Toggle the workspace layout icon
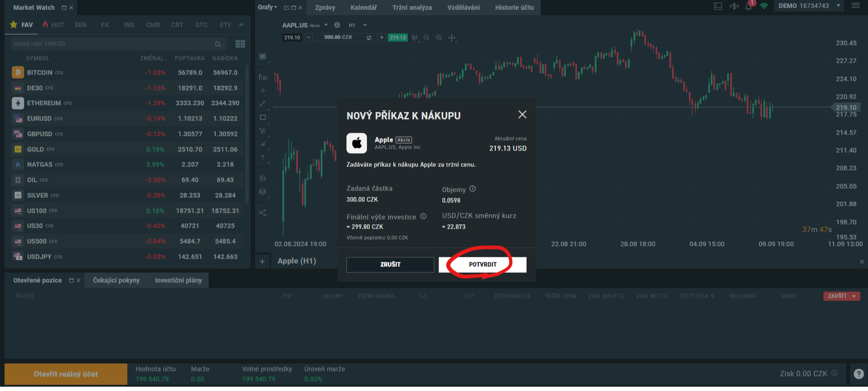The image size is (868, 391). 718,6
